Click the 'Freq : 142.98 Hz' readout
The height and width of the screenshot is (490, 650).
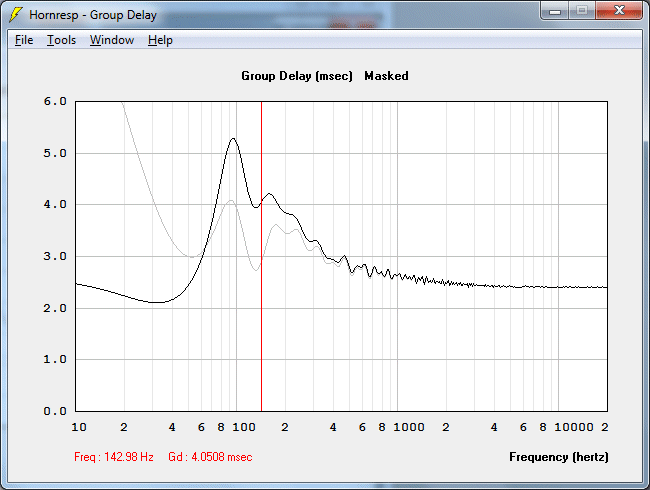point(114,457)
